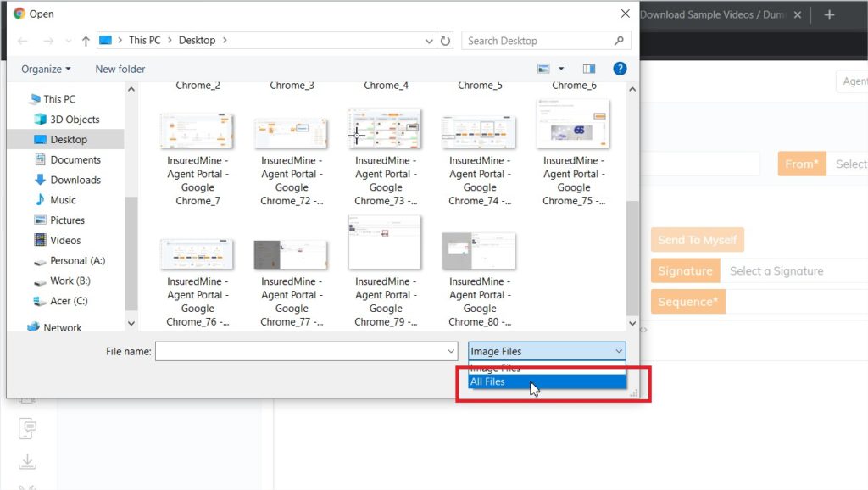
Task: Select This PC in navigation tree
Action: (x=59, y=99)
